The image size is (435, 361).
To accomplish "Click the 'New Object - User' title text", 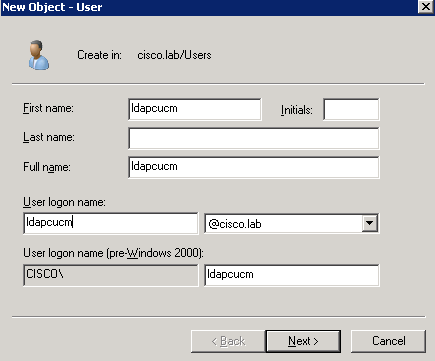I will [52, 7].
